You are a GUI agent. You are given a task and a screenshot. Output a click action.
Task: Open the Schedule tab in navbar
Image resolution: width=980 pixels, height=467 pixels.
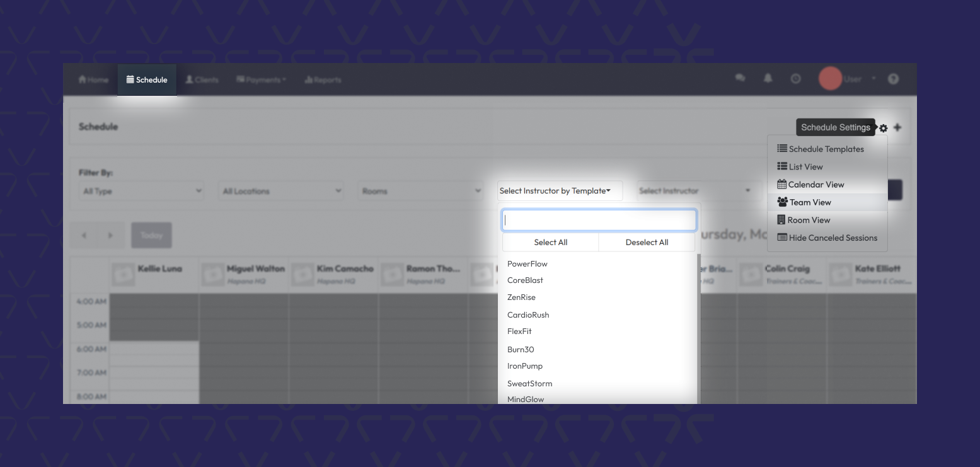147,80
